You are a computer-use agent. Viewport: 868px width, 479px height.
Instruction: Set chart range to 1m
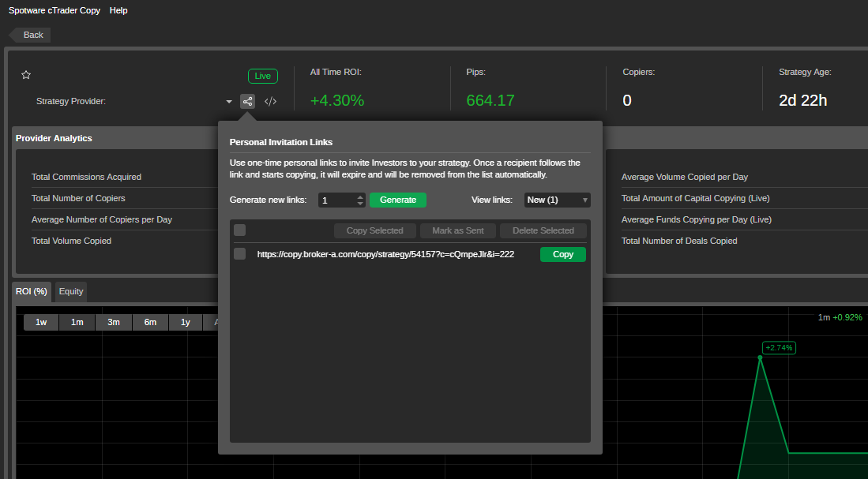click(x=77, y=322)
